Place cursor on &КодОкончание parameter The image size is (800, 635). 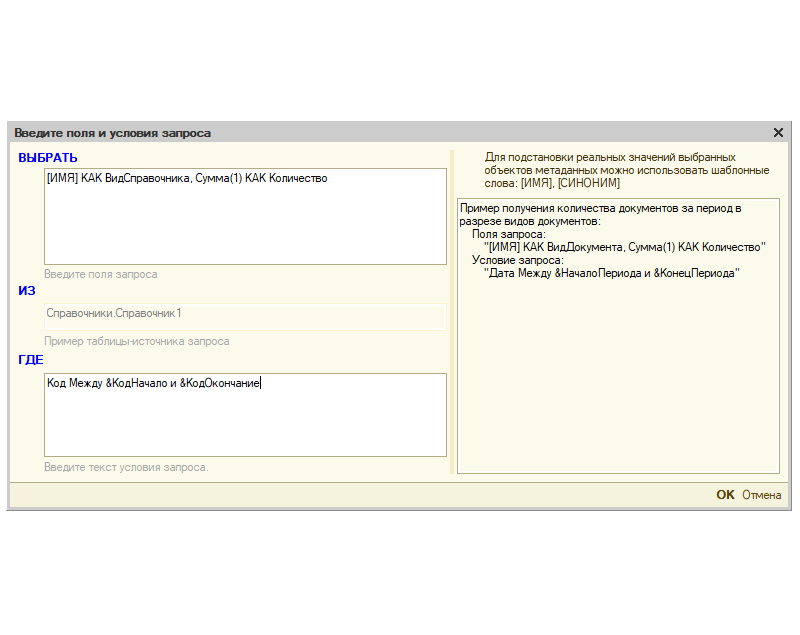click(219, 383)
